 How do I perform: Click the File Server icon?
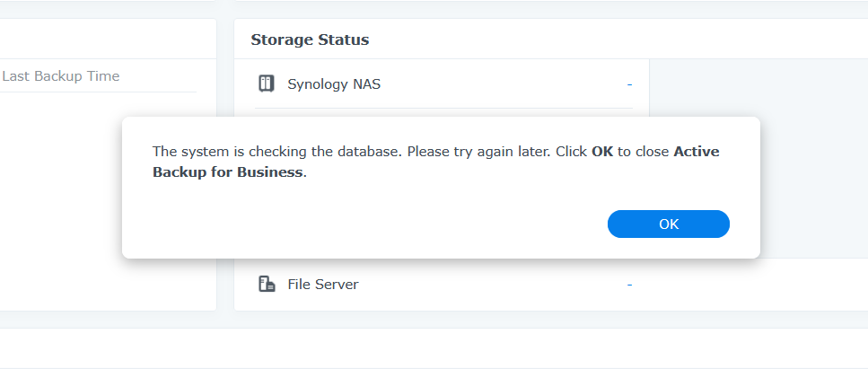pyautogui.click(x=266, y=285)
